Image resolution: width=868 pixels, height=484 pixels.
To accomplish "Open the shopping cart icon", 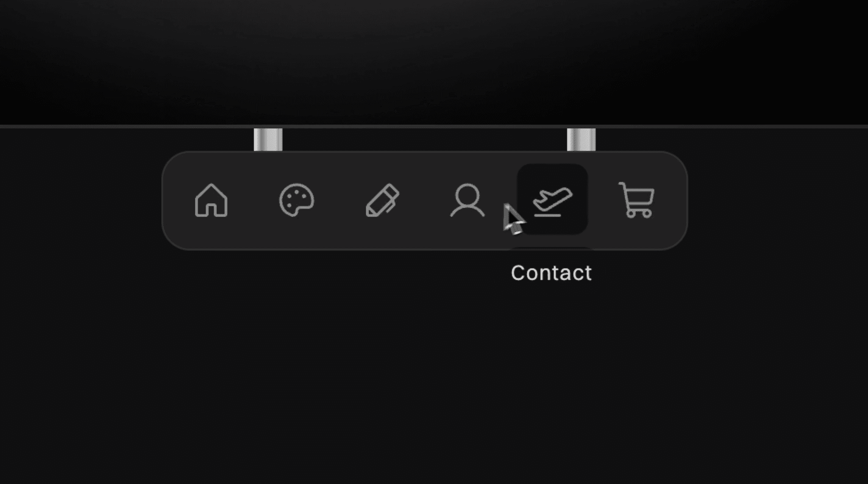I will [x=637, y=200].
